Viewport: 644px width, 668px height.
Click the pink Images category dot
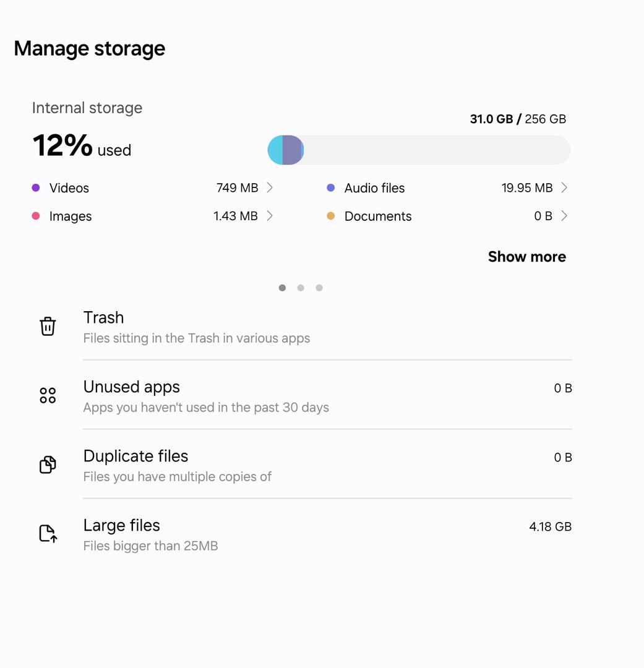coord(36,216)
